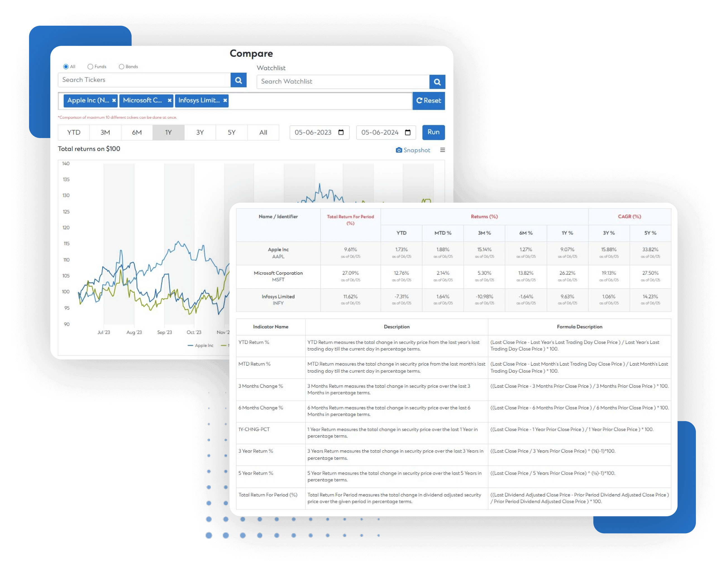Switch to the All period tab
This screenshot has height=571, width=728.
click(263, 132)
